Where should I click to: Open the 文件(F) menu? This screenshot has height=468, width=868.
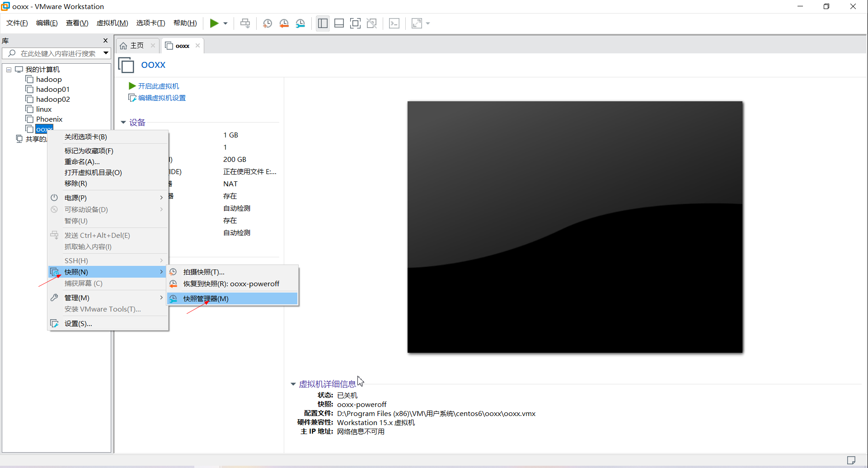17,23
